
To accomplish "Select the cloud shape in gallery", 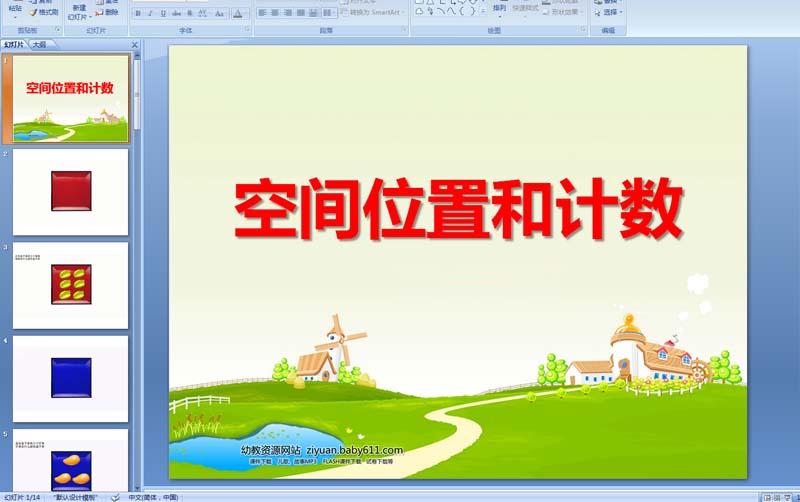I will point(419,11).
